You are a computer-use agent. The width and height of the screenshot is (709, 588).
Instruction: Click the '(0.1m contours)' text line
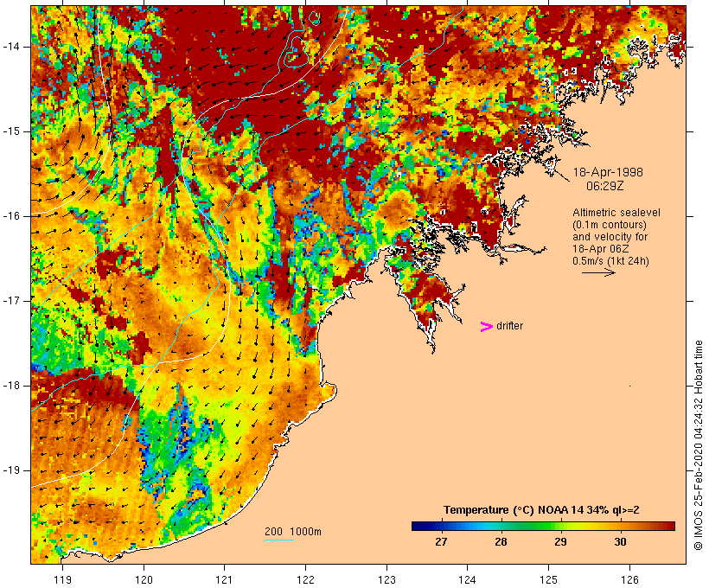[x=609, y=225]
